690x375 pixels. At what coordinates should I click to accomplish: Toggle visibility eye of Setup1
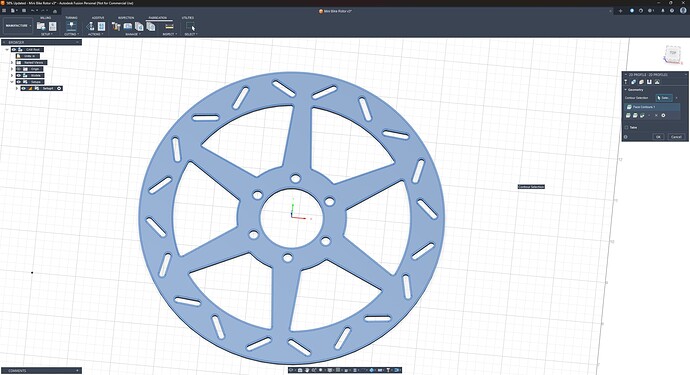coord(24,88)
